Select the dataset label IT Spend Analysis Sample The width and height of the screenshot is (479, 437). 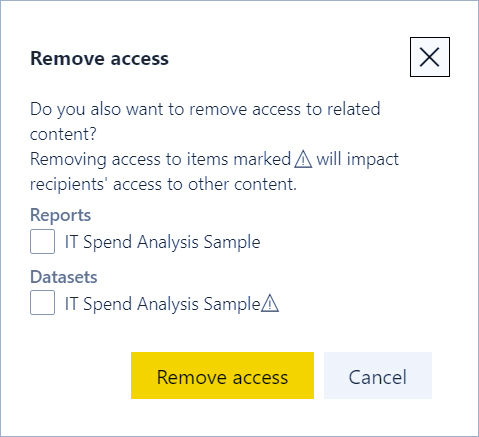point(162,304)
